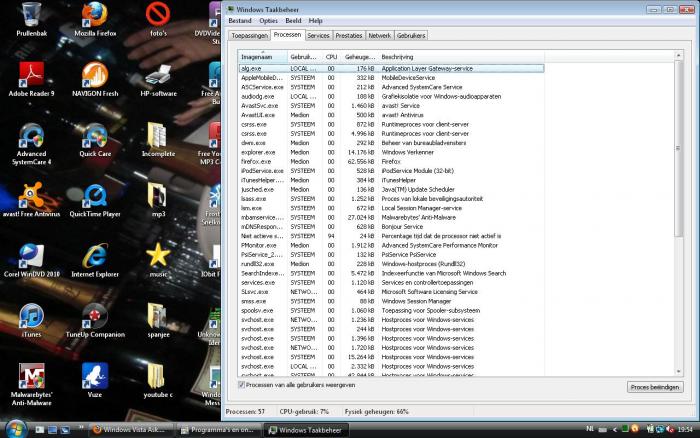This screenshot has height=438, width=700.
Task: Click the process list vertical scrollbar thumb
Action: pos(679,148)
